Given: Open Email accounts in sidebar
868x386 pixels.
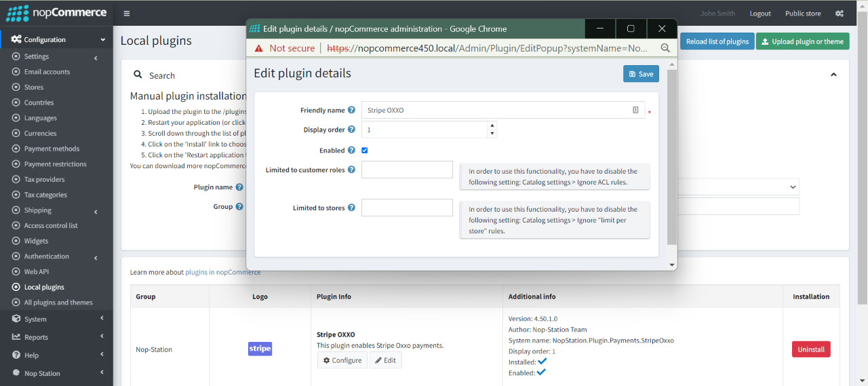Looking at the screenshot, I should click(47, 72).
